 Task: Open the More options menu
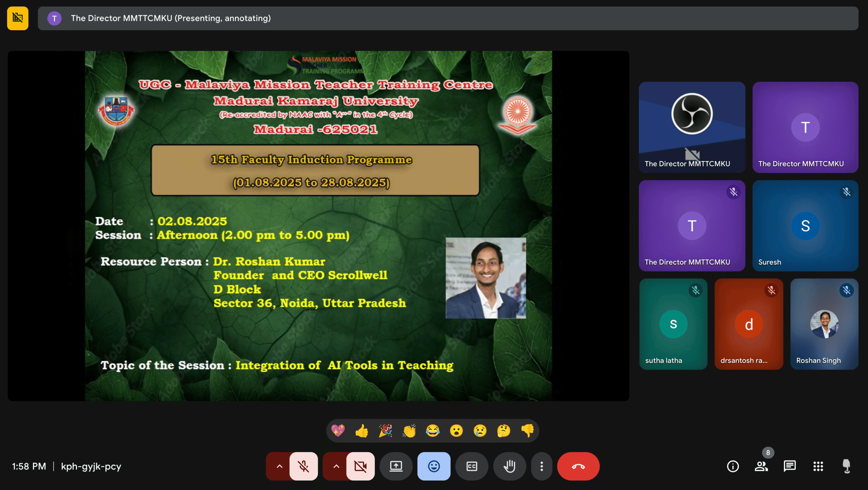coord(541,466)
